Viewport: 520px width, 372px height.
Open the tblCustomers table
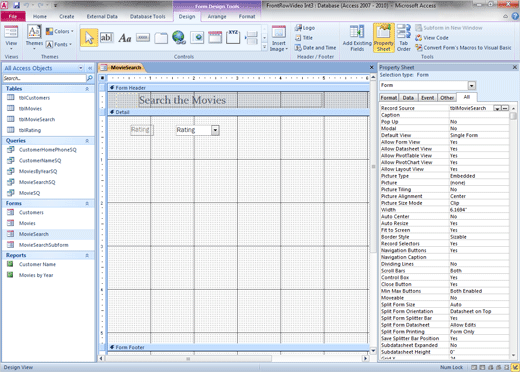[34, 98]
